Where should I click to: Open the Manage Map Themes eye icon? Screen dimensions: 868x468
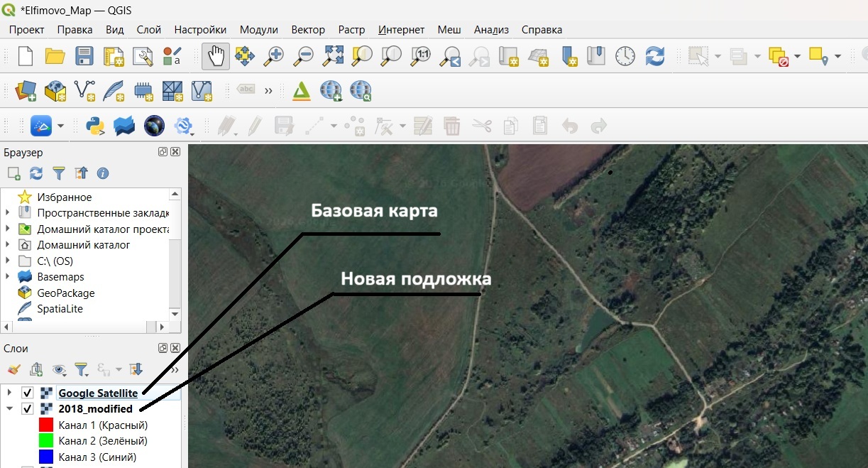(59, 369)
